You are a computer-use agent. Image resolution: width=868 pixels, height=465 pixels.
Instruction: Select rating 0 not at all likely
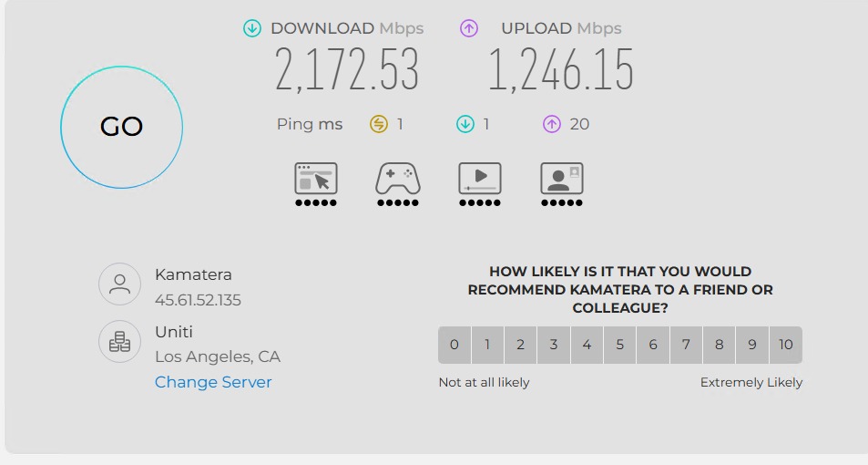point(454,345)
